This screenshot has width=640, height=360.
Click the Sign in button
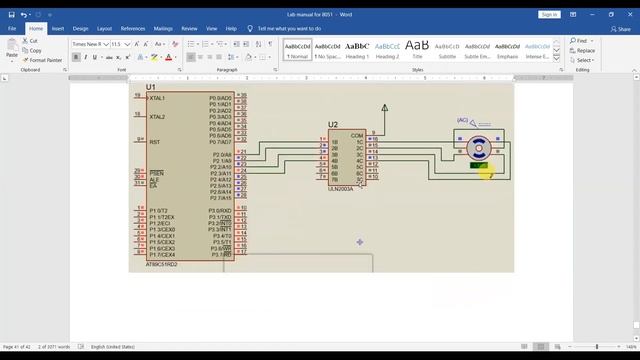point(549,15)
